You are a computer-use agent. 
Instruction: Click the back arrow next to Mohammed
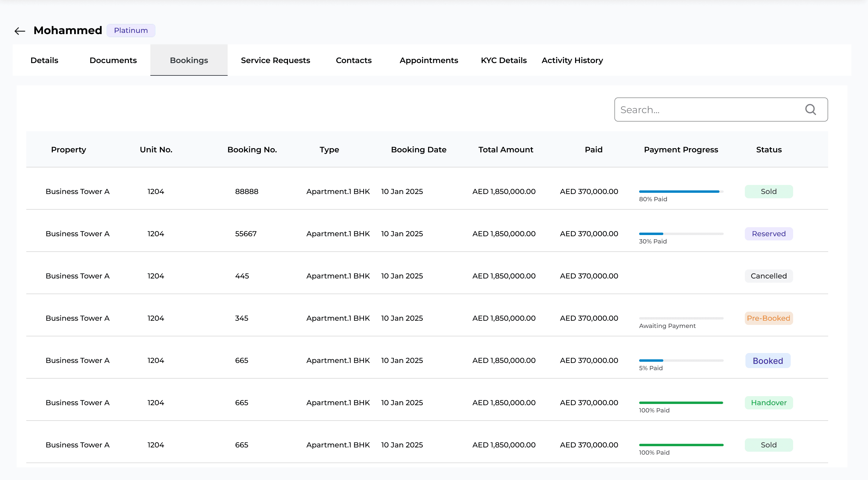[20, 31]
